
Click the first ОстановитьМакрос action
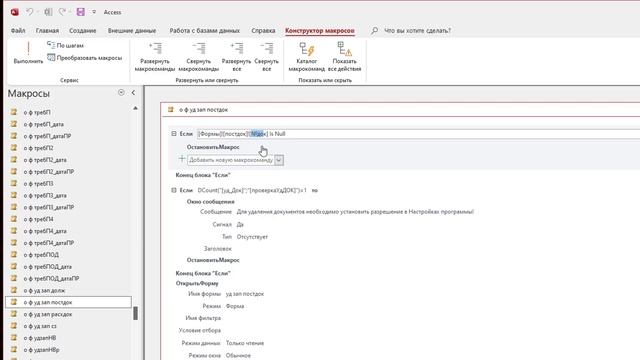213,147
